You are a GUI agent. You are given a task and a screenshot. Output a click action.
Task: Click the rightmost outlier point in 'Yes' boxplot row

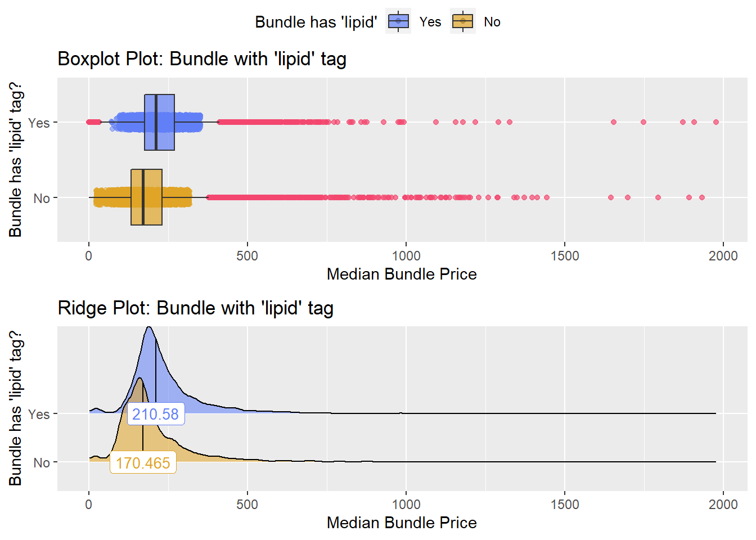[x=716, y=122]
